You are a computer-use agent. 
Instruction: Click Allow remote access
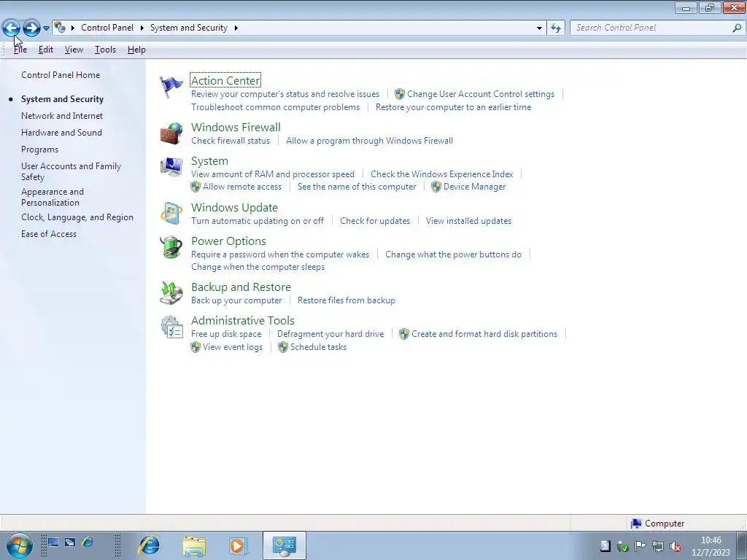[242, 187]
